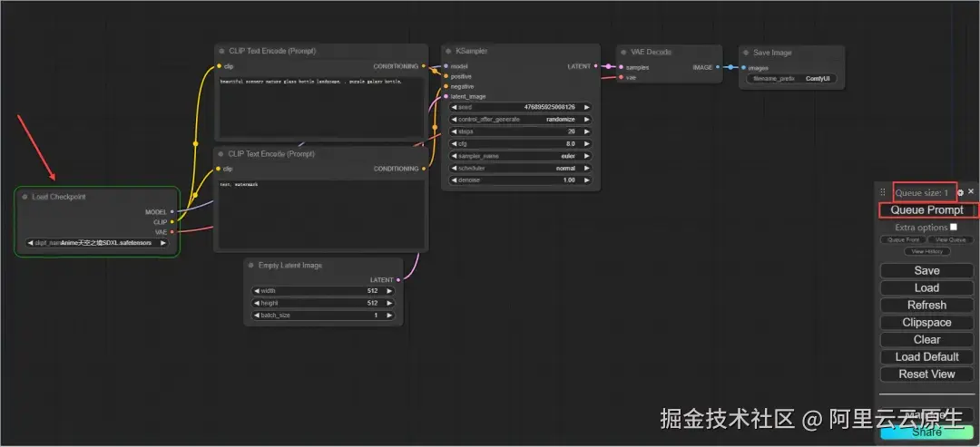Click the KSampler node title
980x447 pixels.
471,51
